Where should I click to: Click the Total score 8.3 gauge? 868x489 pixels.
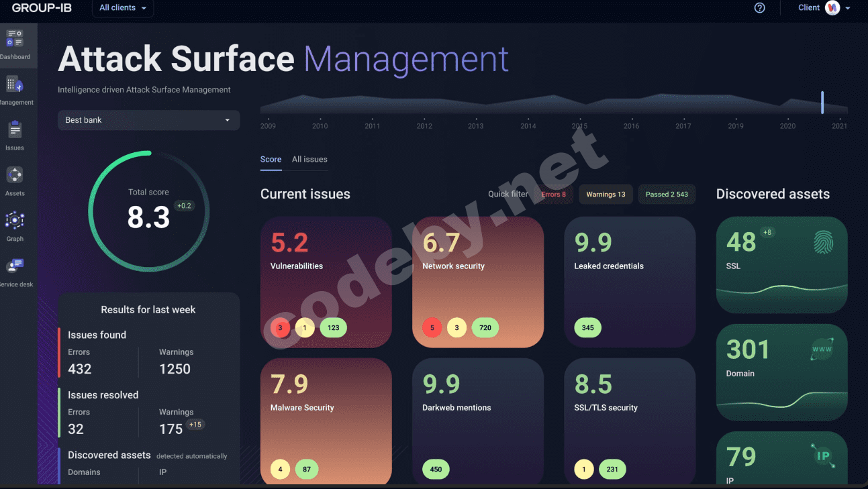[148, 211]
